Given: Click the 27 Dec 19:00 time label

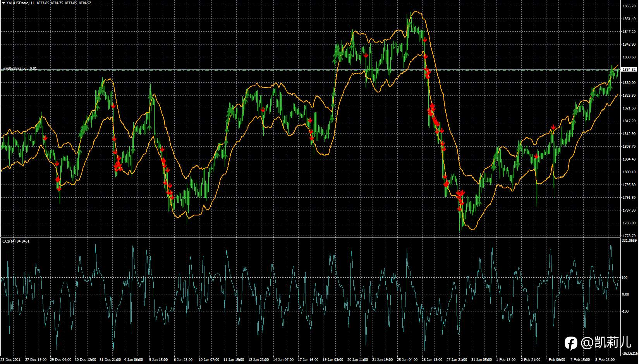Looking at the screenshot, I should pyautogui.click(x=36, y=360).
